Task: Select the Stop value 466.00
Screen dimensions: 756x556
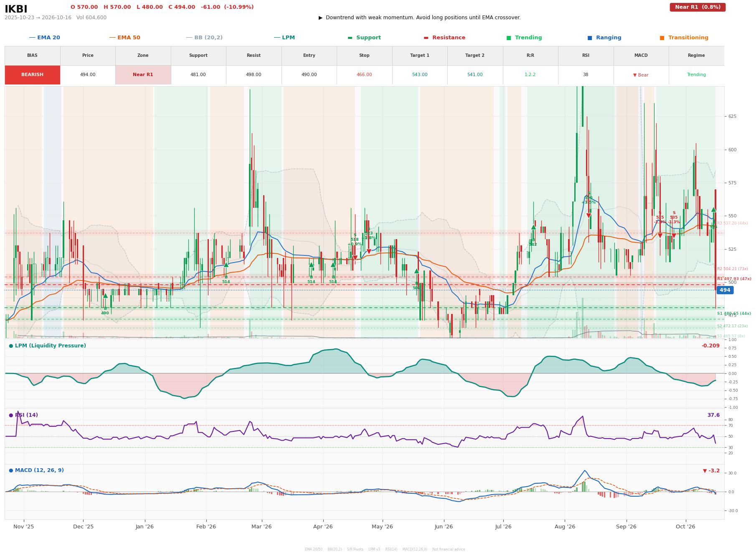Action: (364, 75)
